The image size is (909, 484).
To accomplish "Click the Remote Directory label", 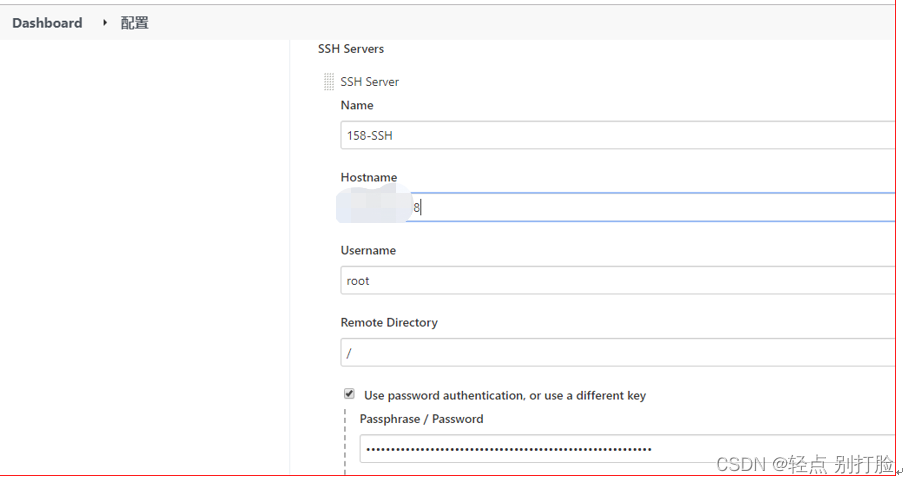I will pyautogui.click(x=389, y=322).
